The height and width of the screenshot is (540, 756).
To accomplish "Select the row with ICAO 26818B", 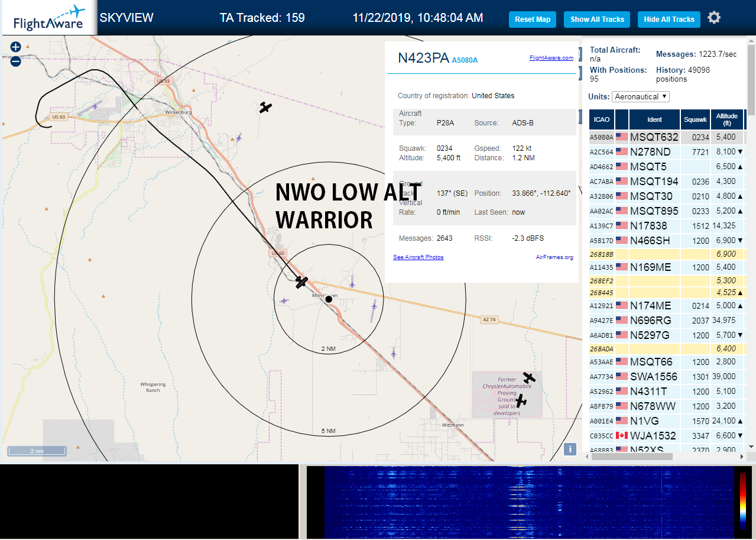I will click(x=666, y=254).
